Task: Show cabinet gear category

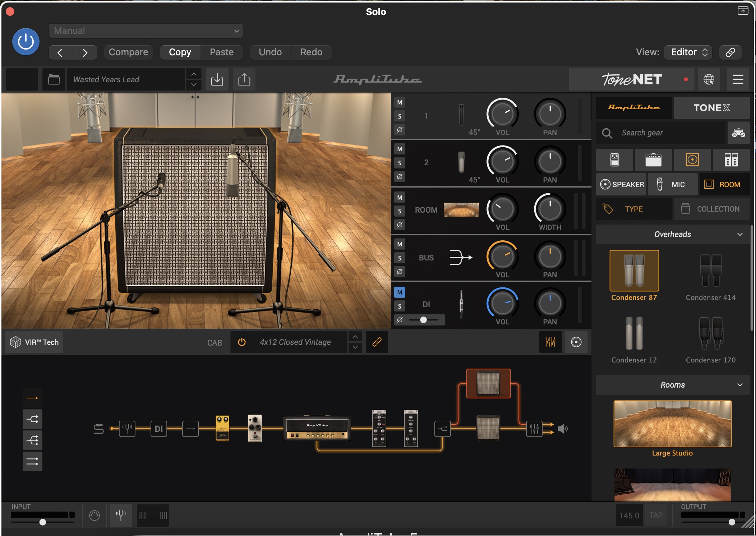Action: [692, 160]
